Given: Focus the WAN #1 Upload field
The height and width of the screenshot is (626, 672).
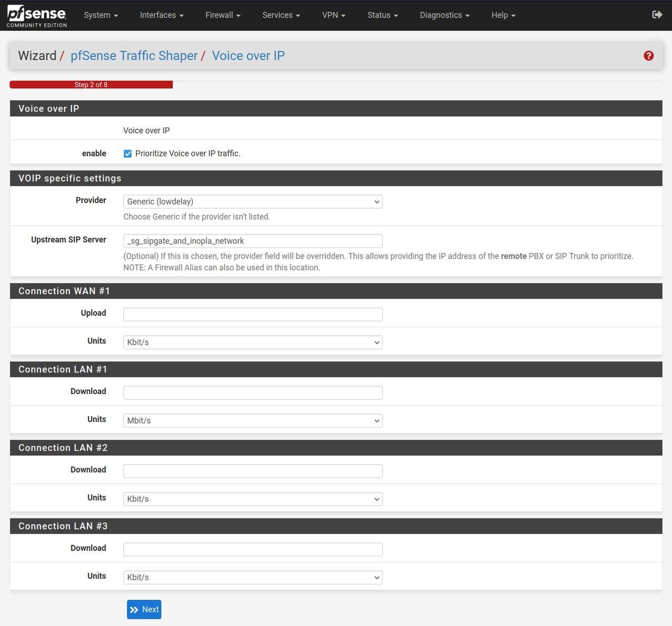Looking at the screenshot, I should pos(253,314).
